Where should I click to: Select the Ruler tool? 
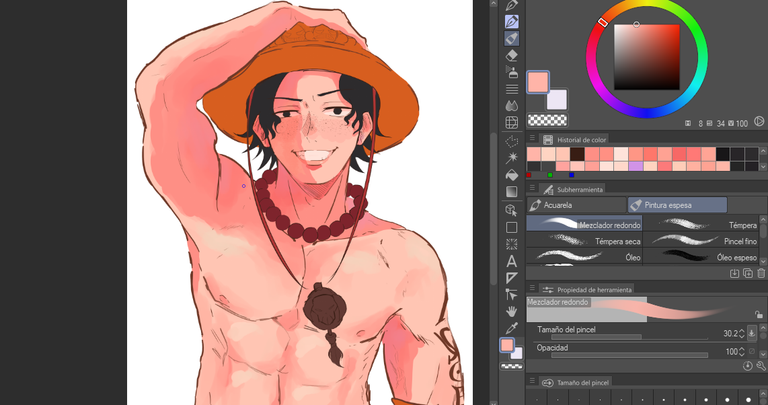click(x=512, y=278)
